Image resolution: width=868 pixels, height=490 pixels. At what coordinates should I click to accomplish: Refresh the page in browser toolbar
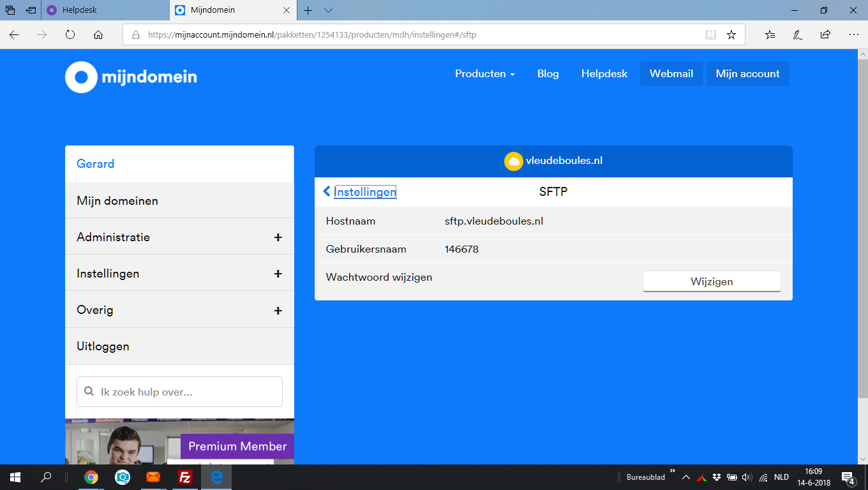coord(70,35)
